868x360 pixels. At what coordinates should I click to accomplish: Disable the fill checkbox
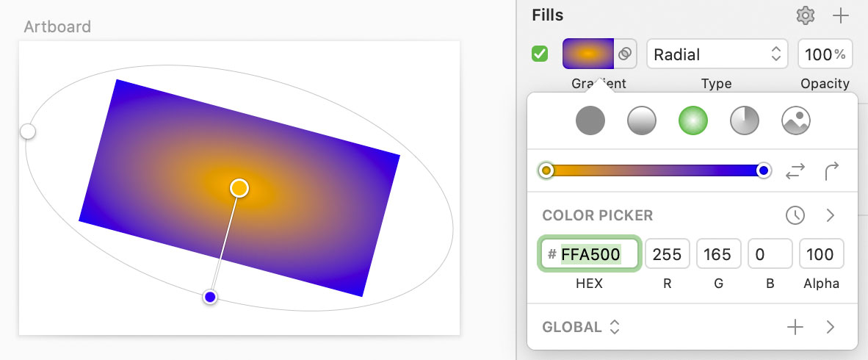(x=540, y=54)
